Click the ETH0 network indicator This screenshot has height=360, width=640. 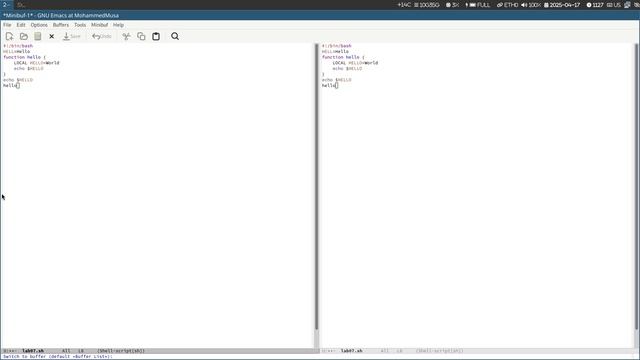507,5
